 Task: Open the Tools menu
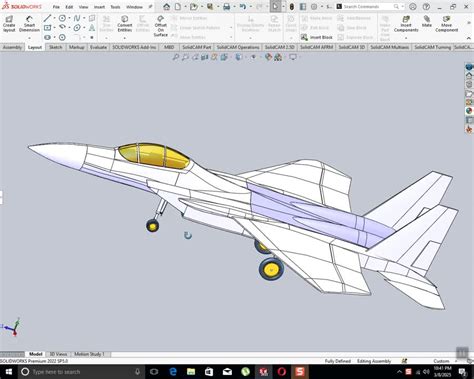click(115, 7)
